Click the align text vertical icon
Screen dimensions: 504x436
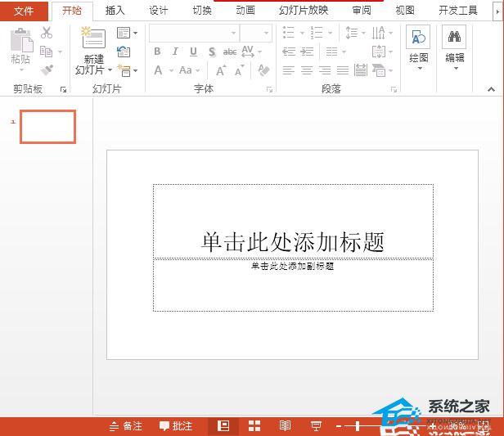[x=379, y=52]
